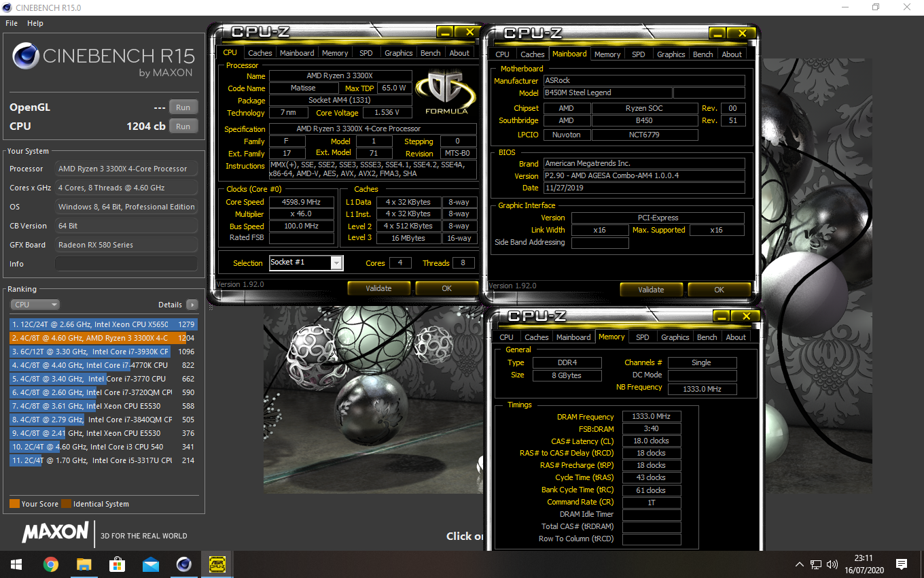924x578 pixels.
Task: Minimize the CPU-Z CPU tab window
Action: [445, 32]
